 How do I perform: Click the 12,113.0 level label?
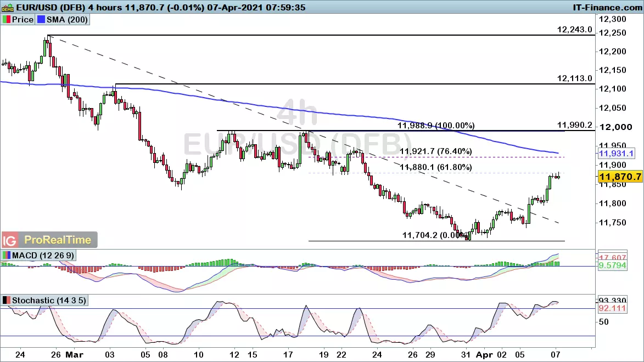point(575,78)
